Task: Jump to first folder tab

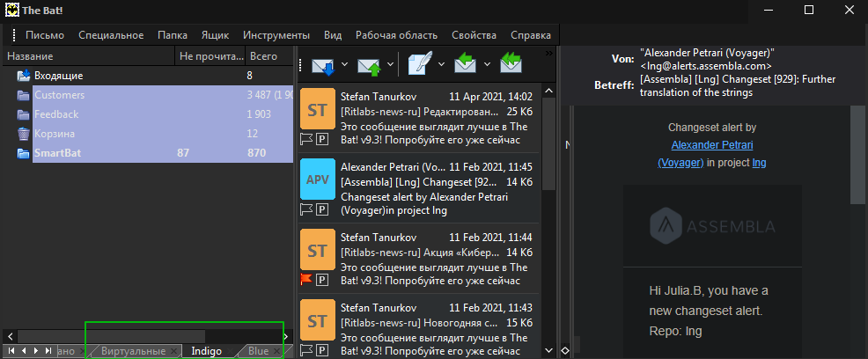Action: coord(11,351)
